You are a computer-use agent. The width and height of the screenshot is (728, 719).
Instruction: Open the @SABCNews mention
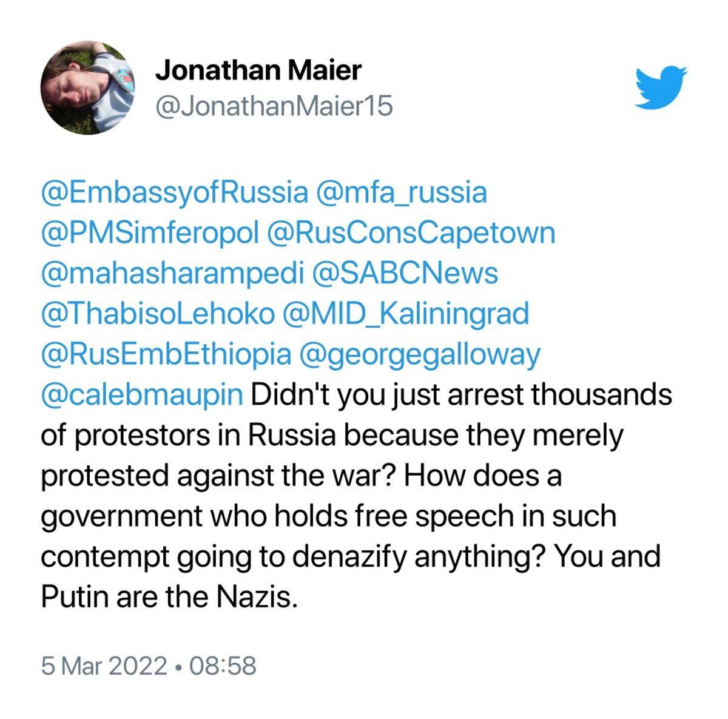pyautogui.click(x=405, y=274)
